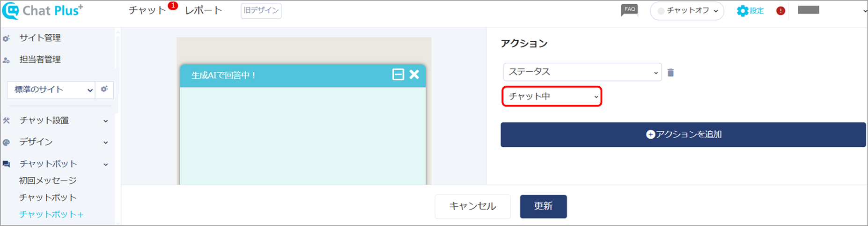
Task: Click the site settings gear beside 標準のサイト
Action: 104,89
